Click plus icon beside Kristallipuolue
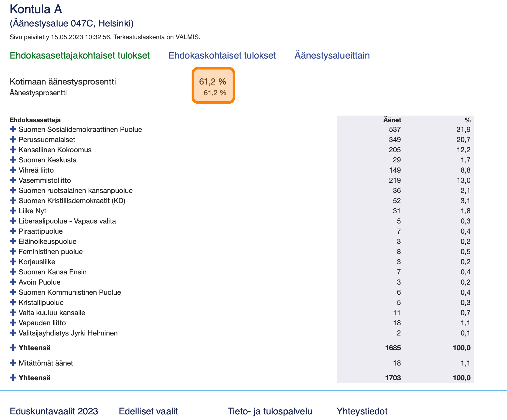Screen dimensions: 507x420 click(x=13, y=302)
